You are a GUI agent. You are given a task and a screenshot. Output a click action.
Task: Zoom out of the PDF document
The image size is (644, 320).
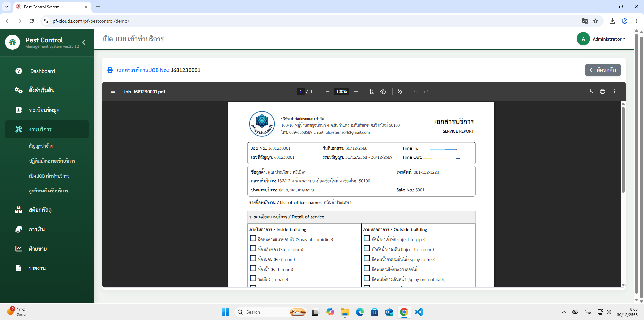[328, 91]
